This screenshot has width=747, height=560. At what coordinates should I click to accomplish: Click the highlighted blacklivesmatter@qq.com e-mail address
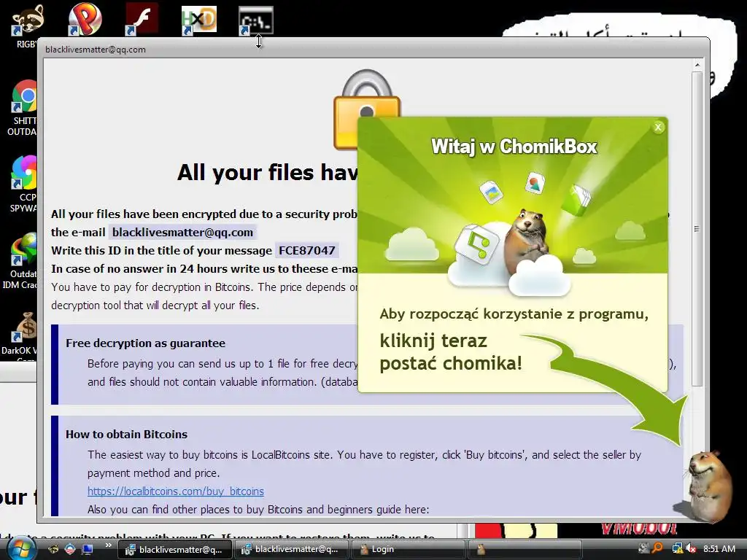(182, 233)
